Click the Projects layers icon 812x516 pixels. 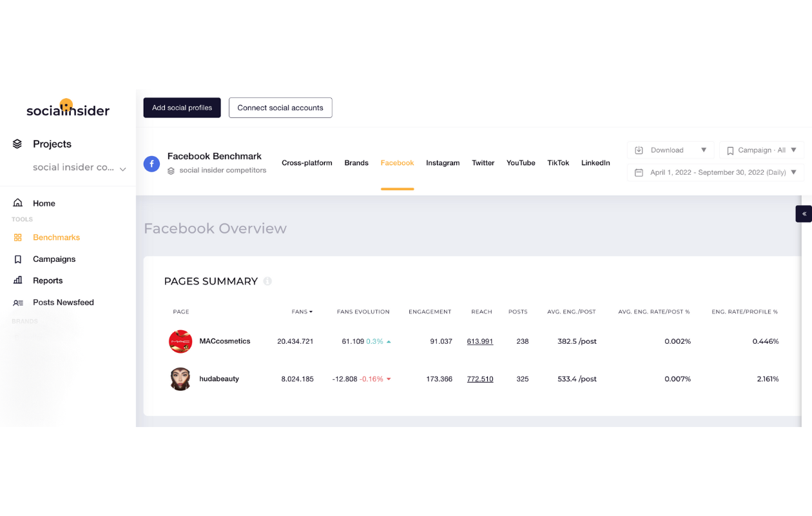click(17, 144)
